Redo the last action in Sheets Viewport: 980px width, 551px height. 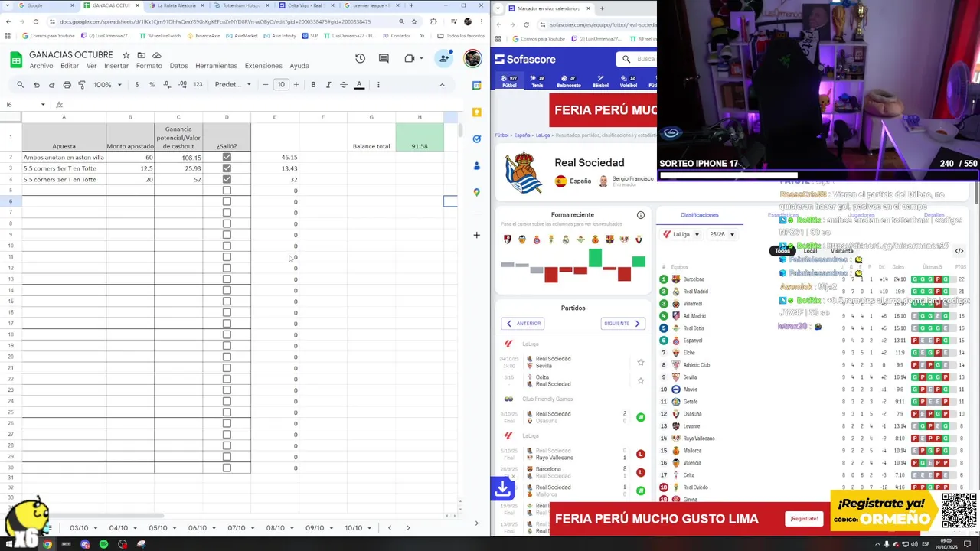pyautogui.click(x=51, y=85)
